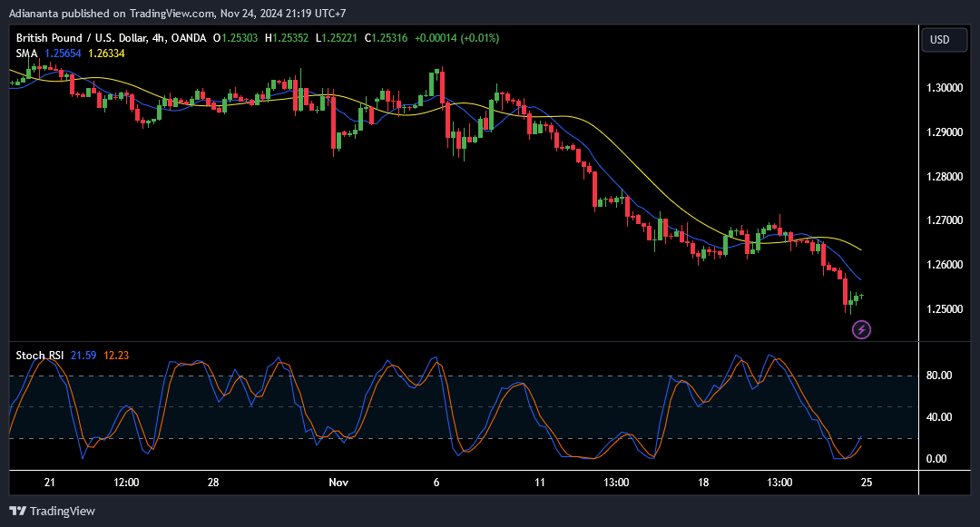Click the 1.28000 price axis label

(x=945, y=177)
